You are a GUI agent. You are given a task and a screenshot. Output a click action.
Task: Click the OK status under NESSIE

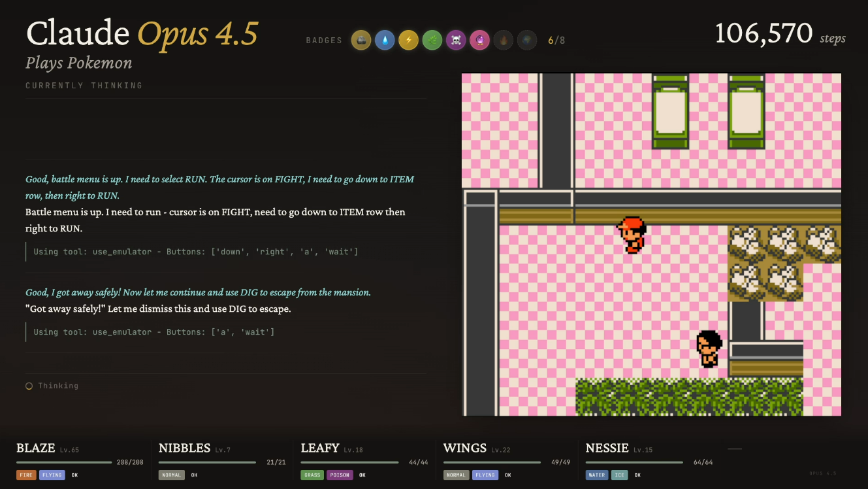637,475
